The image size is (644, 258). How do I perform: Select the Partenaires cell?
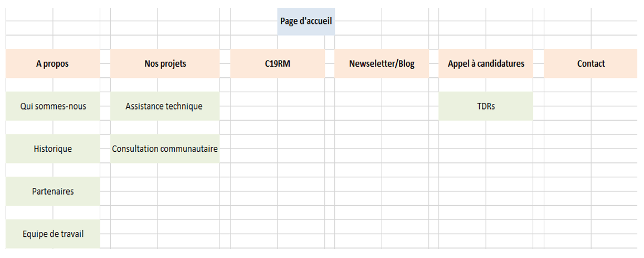click(x=52, y=191)
